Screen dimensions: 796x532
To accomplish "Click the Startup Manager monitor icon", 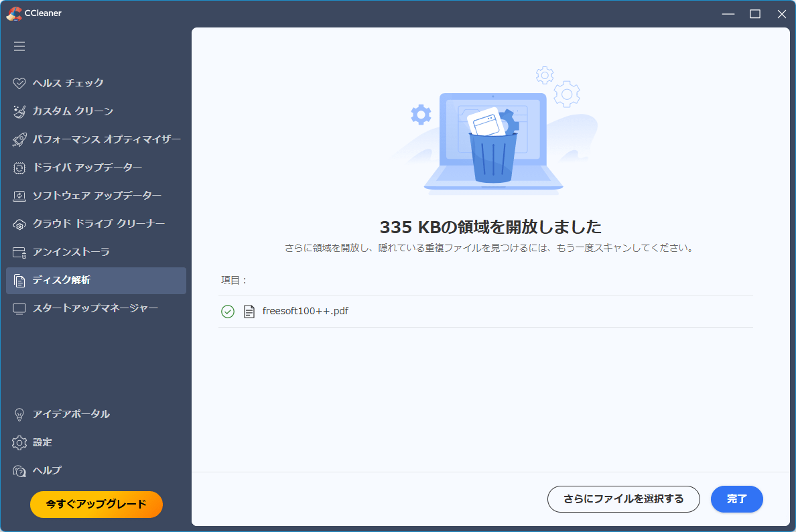I will (x=19, y=309).
